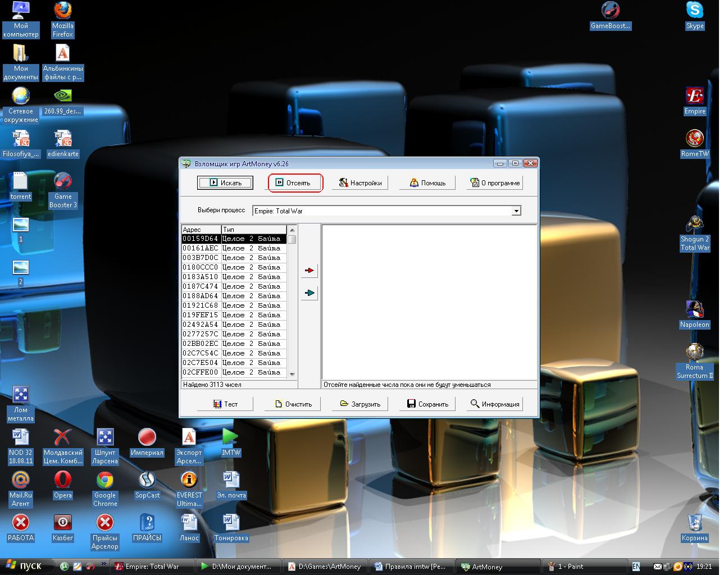
Task: Open Empire desktop shortcut
Action: [695, 101]
